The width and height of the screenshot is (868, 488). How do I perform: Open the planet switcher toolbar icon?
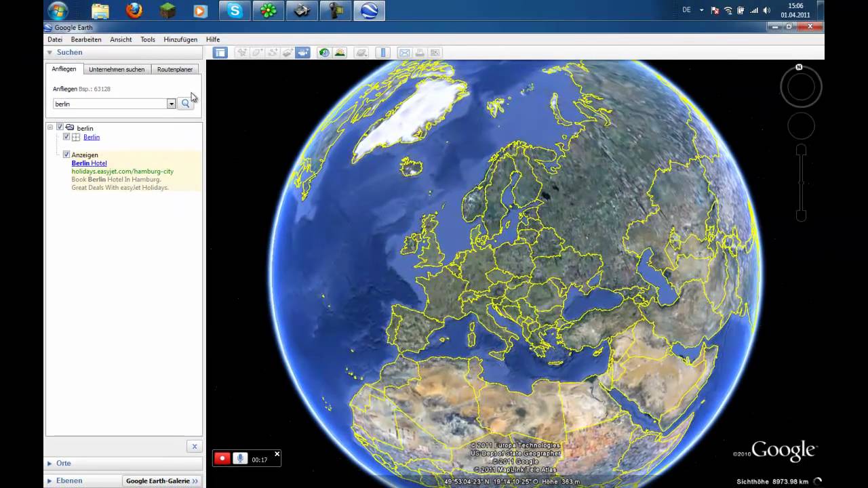(361, 52)
